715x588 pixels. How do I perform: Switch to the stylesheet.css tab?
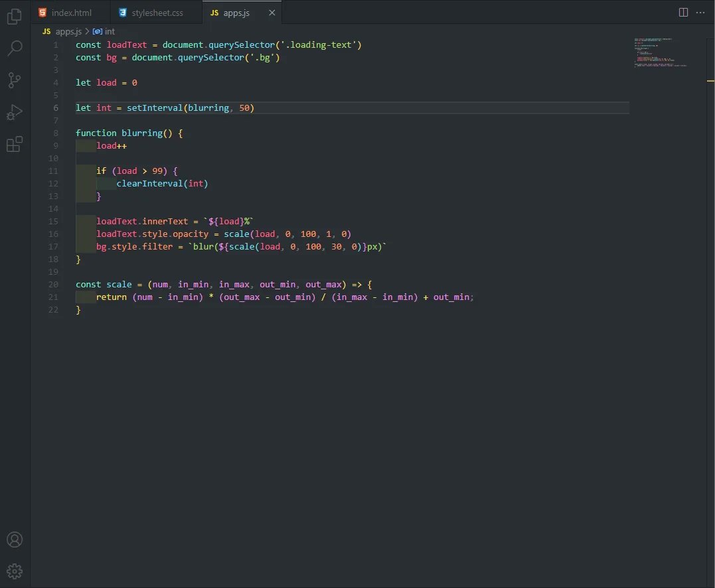[157, 13]
